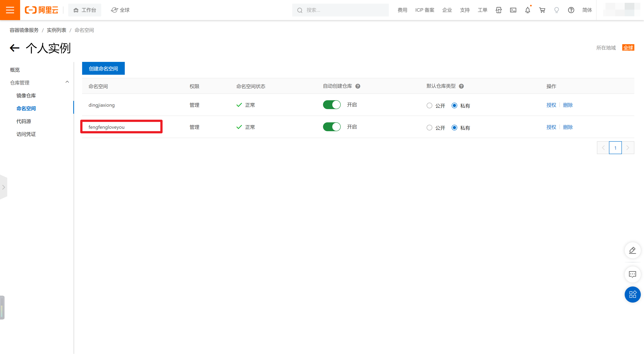Screen dimensions: 644x354
Task: Click the 创建命名空间 button
Action: point(103,68)
